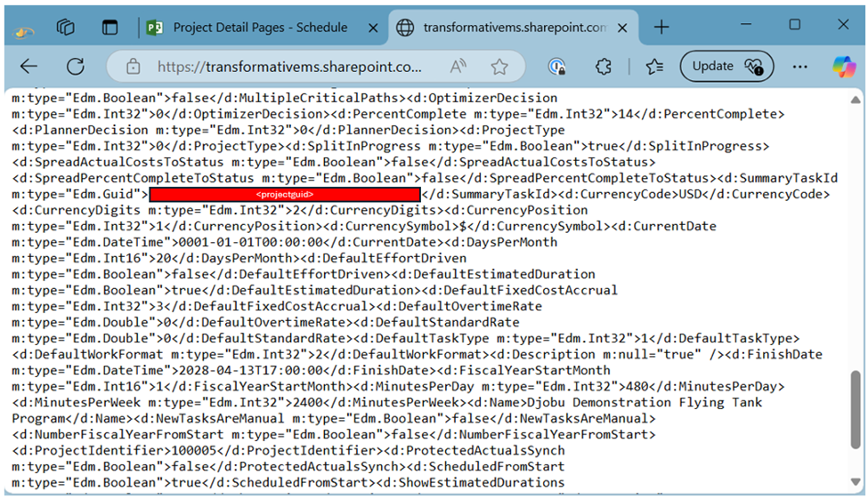The height and width of the screenshot is (499, 868).
Task: Toggle the vertical tabs pane icon
Action: point(110,27)
